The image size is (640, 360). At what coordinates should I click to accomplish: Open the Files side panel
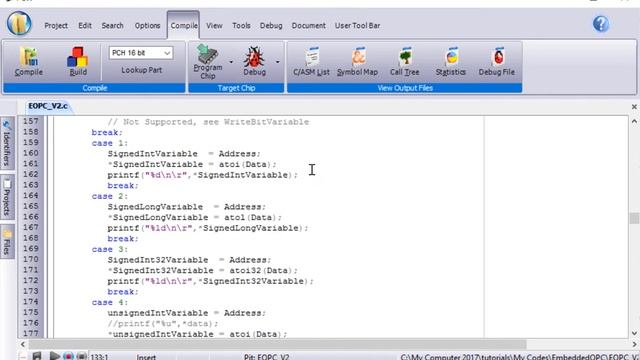click(x=7, y=242)
